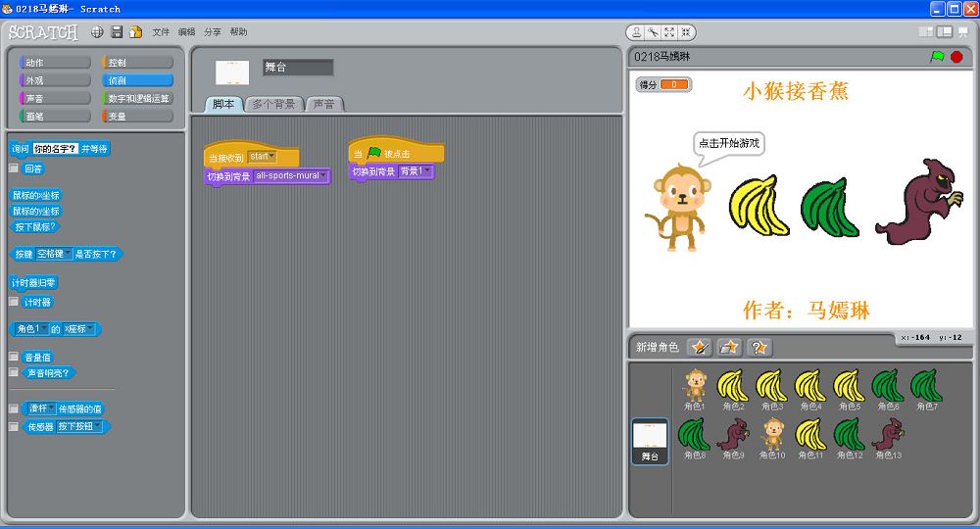Select the 舞台 stage thumbnail in sprite list
The height and width of the screenshot is (529, 980).
click(650, 442)
